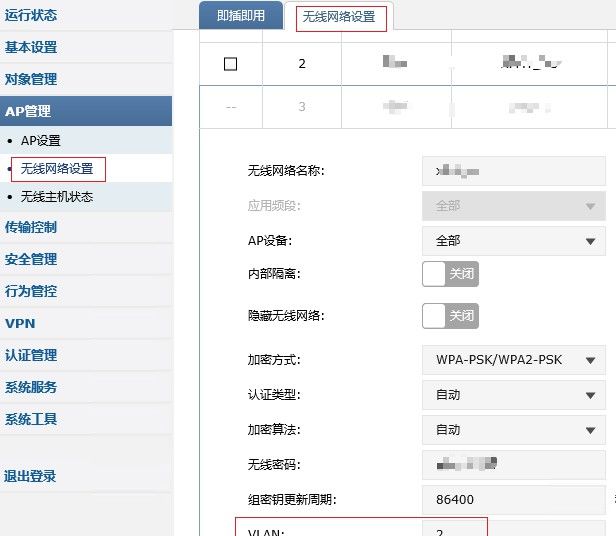The width and height of the screenshot is (616, 536).
Task: Open the 基本设置 menu
Action: click(x=86, y=48)
